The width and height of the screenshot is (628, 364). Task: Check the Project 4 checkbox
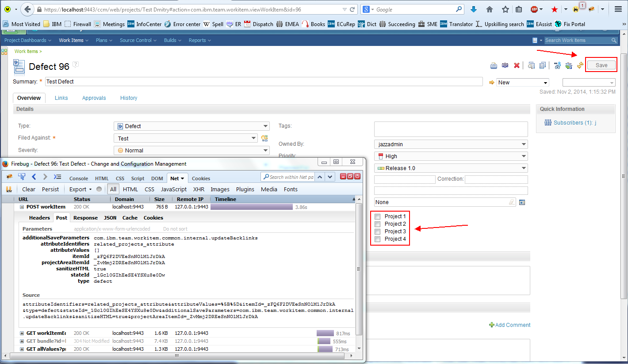[377, 239]
